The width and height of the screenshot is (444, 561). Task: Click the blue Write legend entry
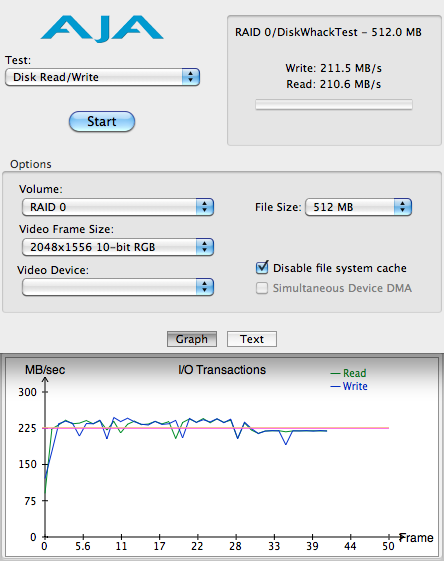(349, 386)
